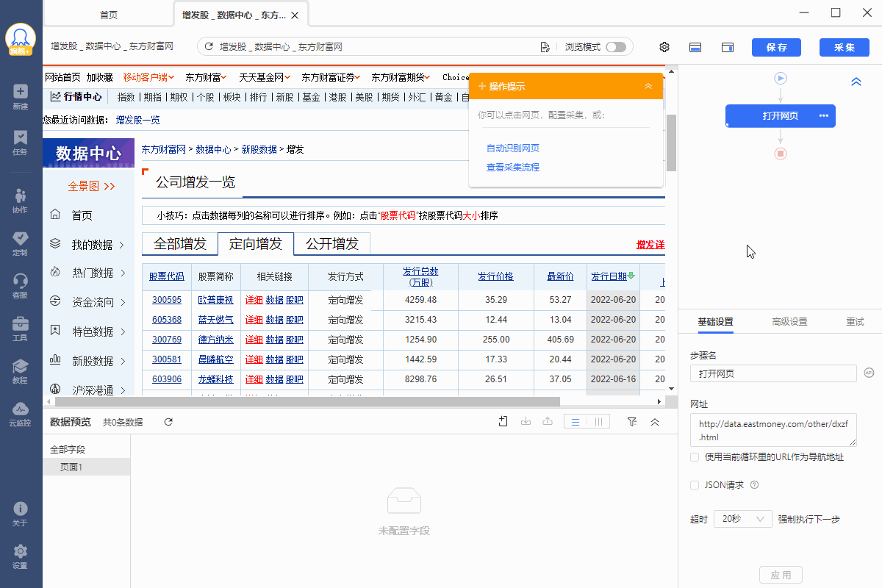This screenshot has height=588, width=882.
Task: Click the user avatar at top left
Action: tap(21, 38)
